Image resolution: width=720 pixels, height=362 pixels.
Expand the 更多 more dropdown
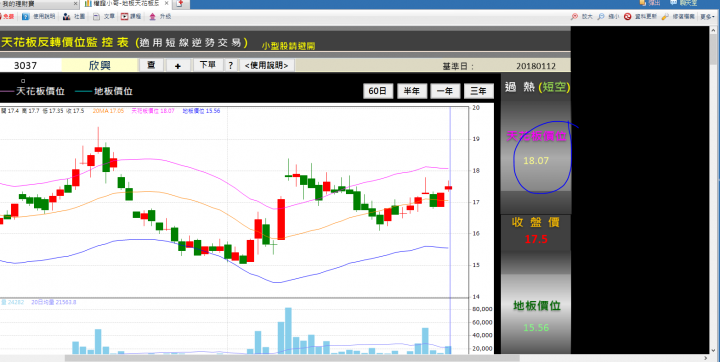coord(707,17)
